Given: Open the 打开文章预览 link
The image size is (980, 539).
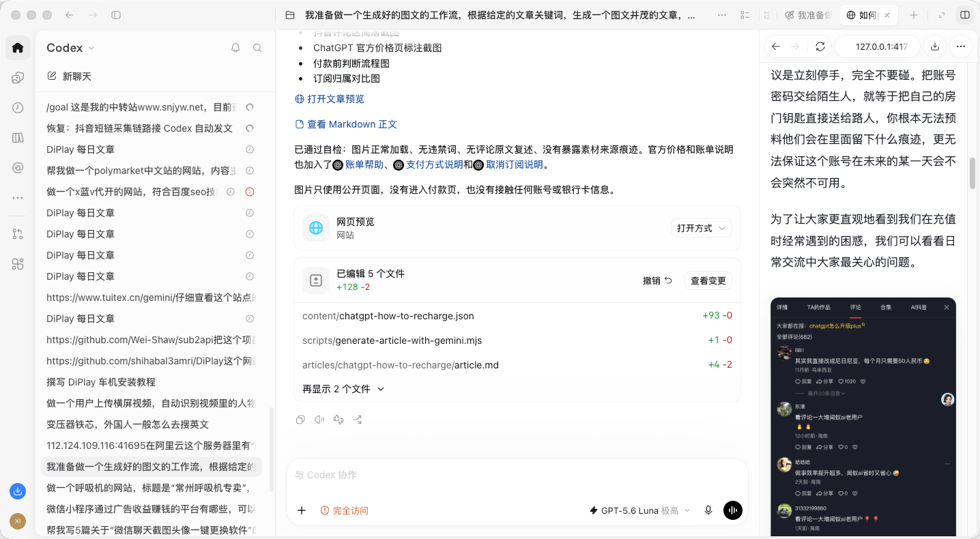Looking at the screenshot, I should pyautogui.click(x=330, y=99).
